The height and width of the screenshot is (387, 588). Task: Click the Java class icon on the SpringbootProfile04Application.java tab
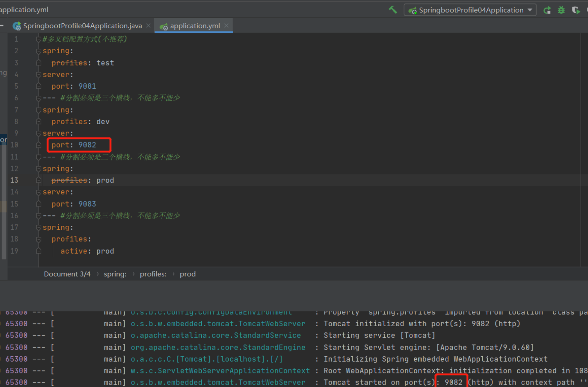pyautogui.click(x=17, y=26)
